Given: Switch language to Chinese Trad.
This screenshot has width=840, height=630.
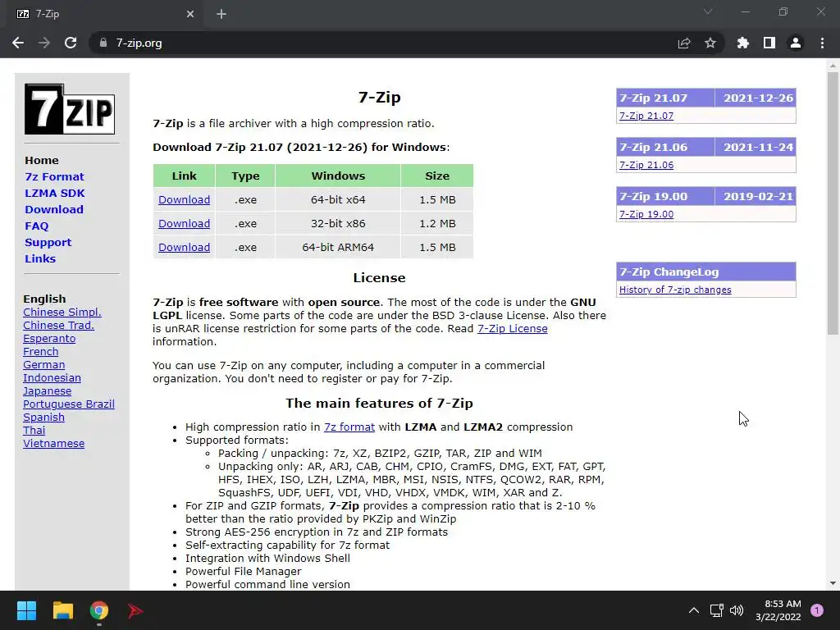Looking at the screenshot, I should [x=58, y=325].
